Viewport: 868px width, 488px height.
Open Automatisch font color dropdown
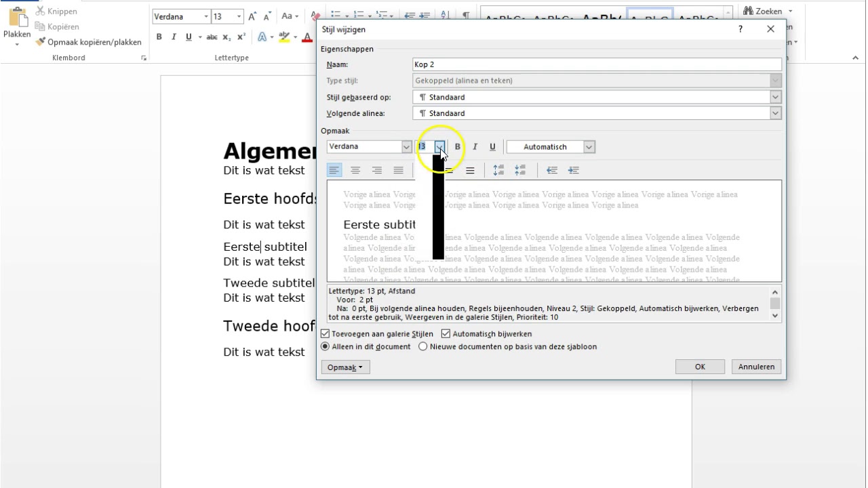589,146
